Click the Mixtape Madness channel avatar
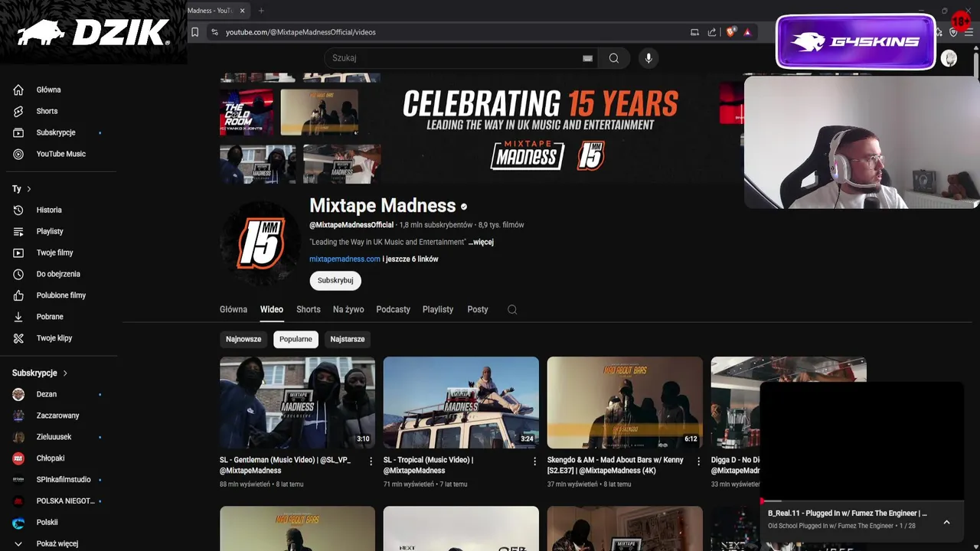 260,242
